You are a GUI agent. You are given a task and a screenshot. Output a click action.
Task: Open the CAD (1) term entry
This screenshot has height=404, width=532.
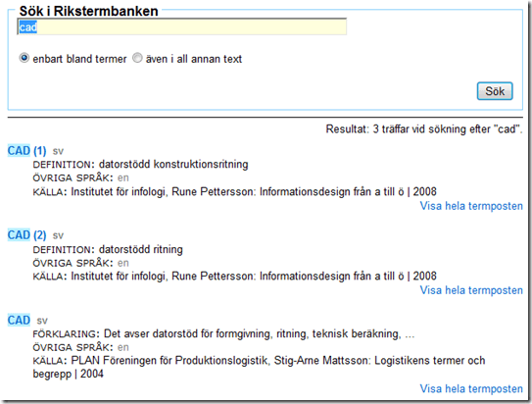pyautogui.click(x=26, y=150)
